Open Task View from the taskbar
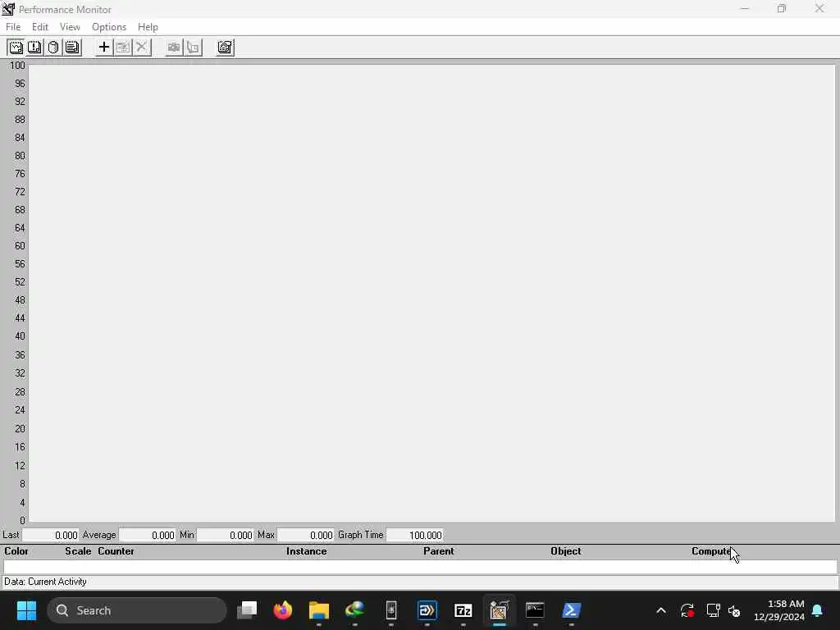The height and width of the screenshot is (630, 840). click(x=247, y=610)
